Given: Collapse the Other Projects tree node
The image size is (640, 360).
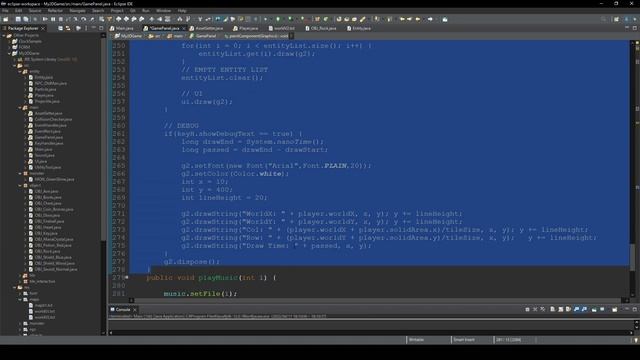Looking at the screenshot, I should point(4,36).
